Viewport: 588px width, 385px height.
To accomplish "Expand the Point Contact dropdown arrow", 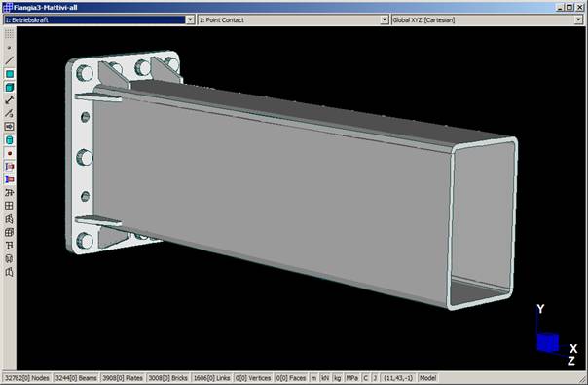I will pos(385,19).
